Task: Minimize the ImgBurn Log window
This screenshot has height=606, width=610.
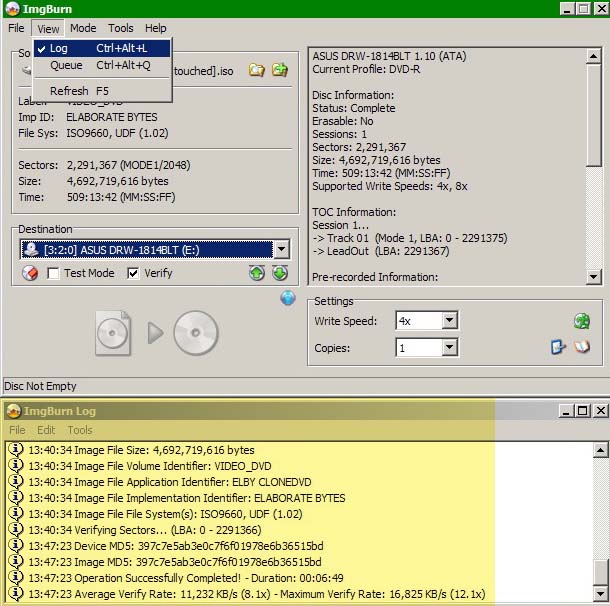Action: click(566, 410)
